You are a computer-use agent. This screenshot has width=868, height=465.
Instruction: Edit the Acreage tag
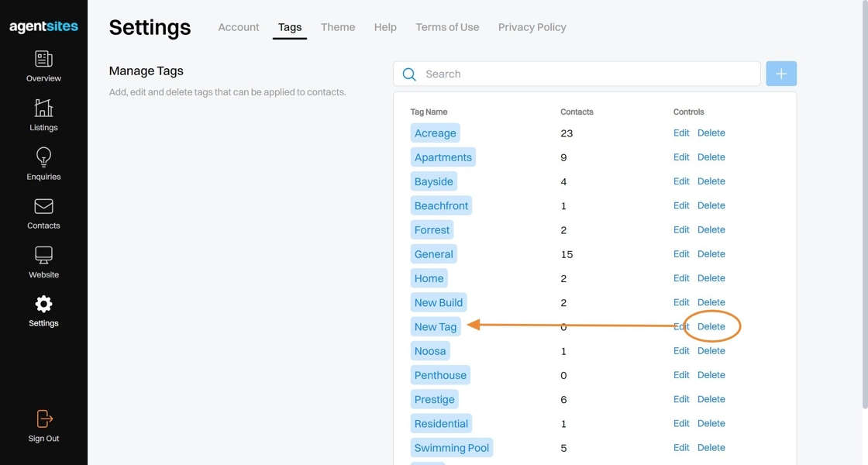pyautogui.click(x=681, y=133)
